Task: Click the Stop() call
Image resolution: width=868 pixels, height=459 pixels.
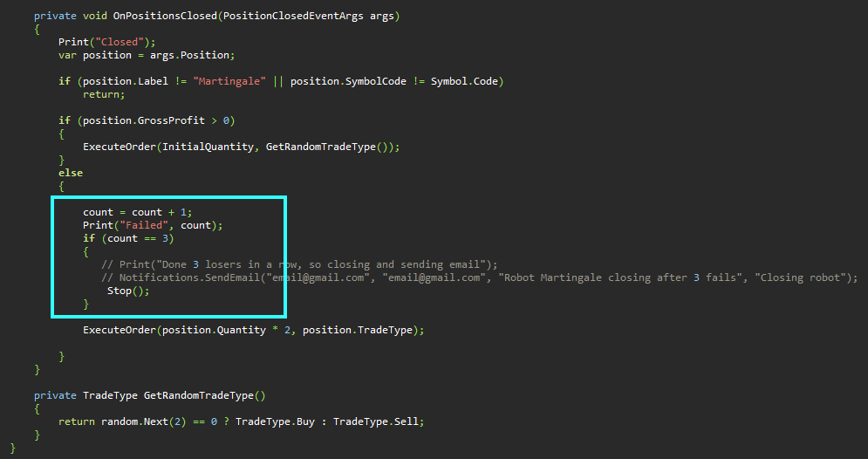Action: coord(128,291)
